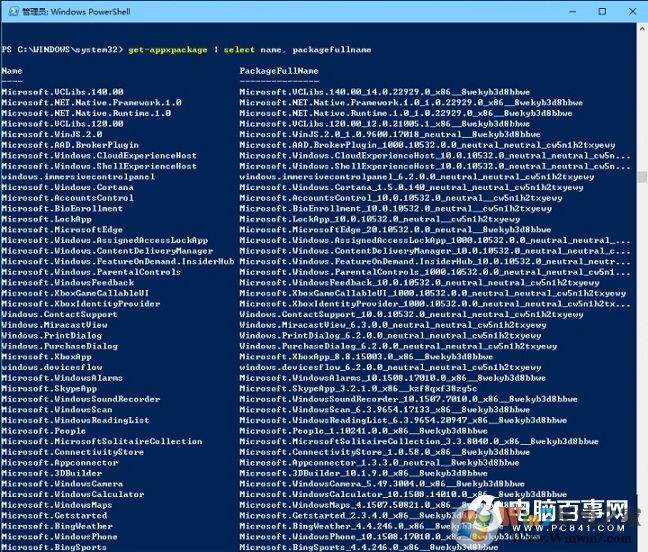Click the get-appxpackage command text
The image size is (648, 552).
(168, 50)
